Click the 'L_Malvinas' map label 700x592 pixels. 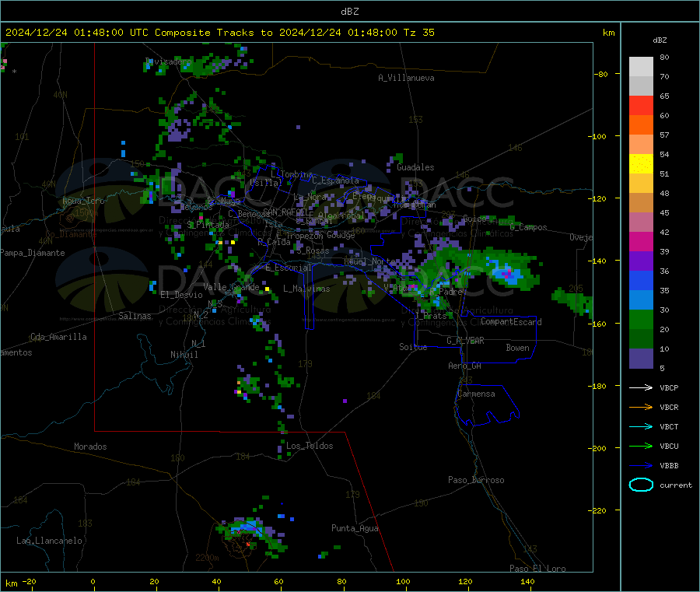(306, 289)
